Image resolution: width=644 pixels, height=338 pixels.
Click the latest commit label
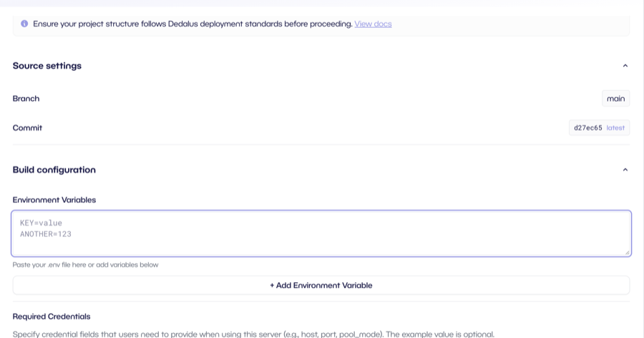(x=615, y=128)
